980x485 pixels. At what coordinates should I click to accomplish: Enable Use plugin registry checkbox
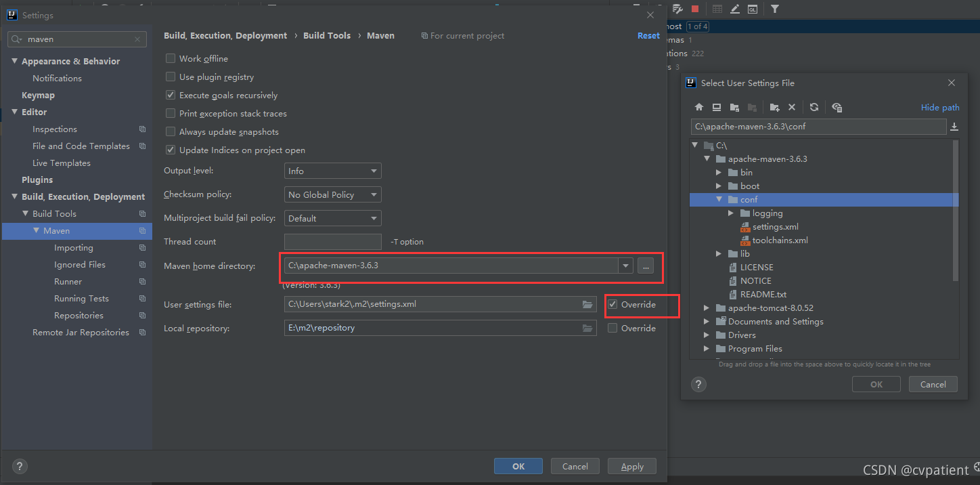pos(171,77)
